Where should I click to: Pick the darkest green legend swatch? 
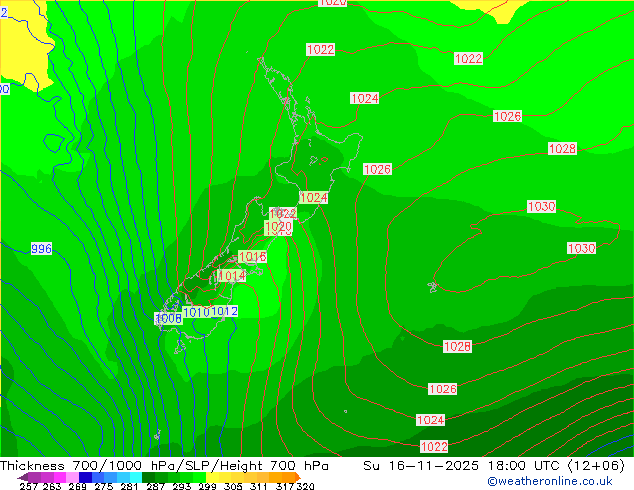tap(148, 477)
